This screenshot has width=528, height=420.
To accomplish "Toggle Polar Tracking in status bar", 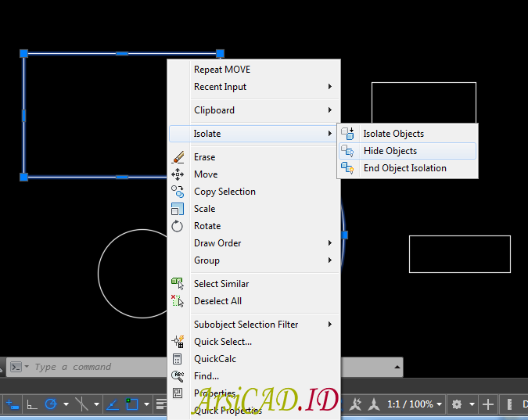I will click(x=51, y=404).
